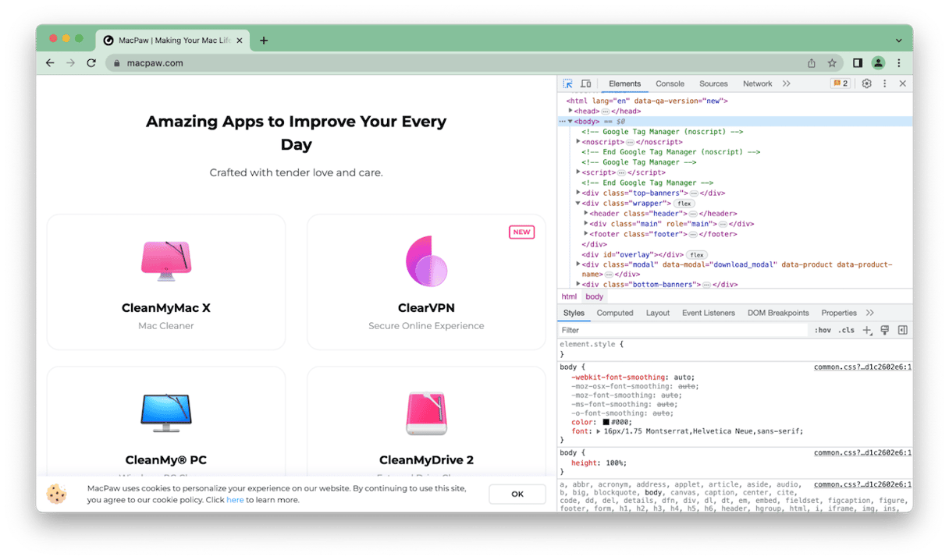Expand the top-banners div

(578, 193)
